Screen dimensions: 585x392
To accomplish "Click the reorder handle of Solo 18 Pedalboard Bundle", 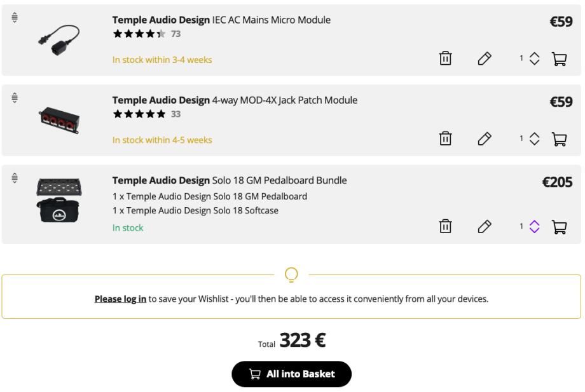I will click(x=15, y=178).
